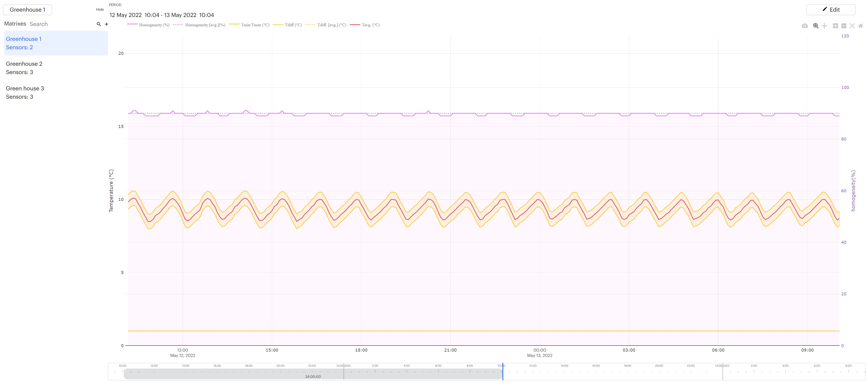The height and width of the screenshot is (385, 868).
Task: Activate the pan tool
Action: (x=824, y=26)
